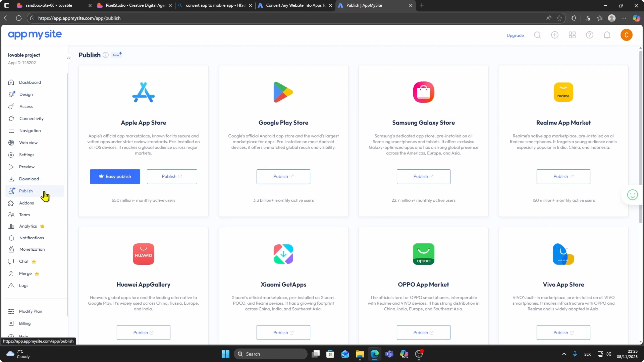Click the Settings gear icon in sidebar

coord(11,155)
